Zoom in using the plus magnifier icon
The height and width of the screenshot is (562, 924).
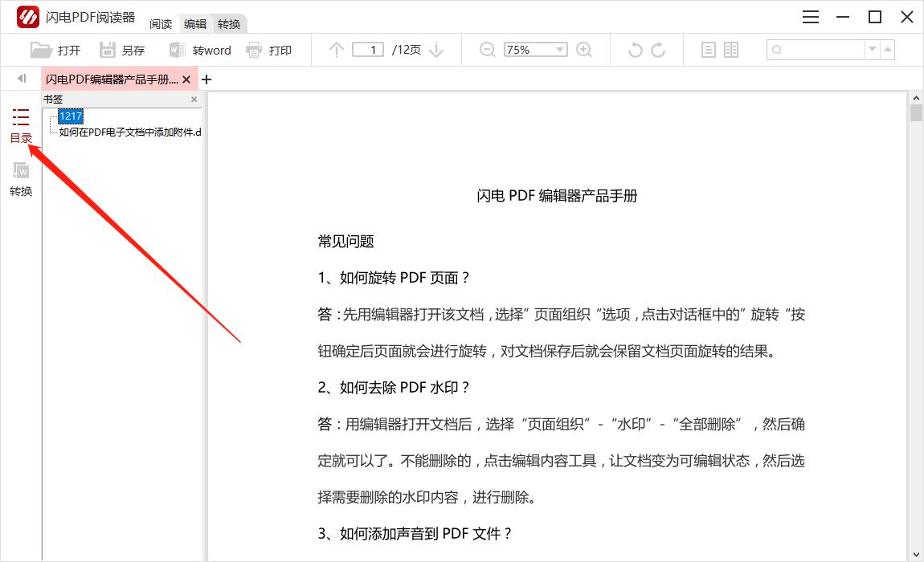[584, 50]
